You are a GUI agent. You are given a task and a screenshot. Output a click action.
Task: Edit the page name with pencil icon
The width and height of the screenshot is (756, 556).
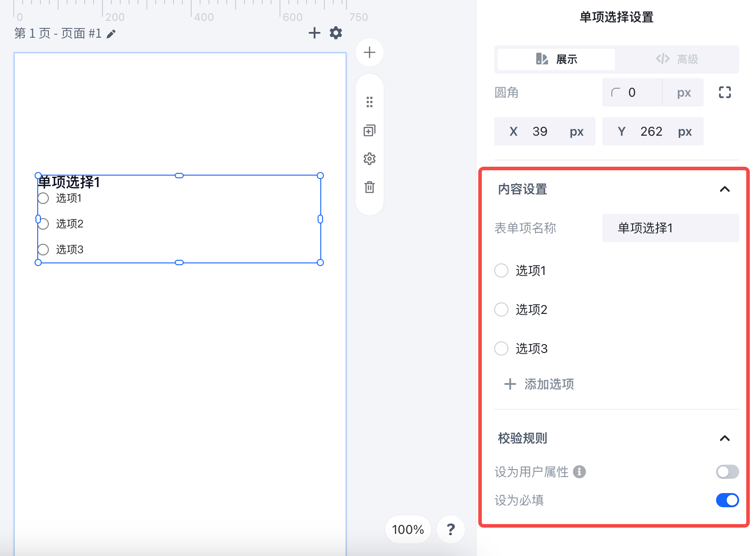(111, 34)
